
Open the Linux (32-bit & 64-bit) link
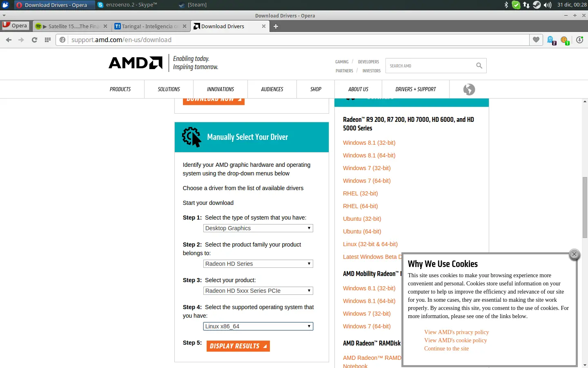point(370,244)
